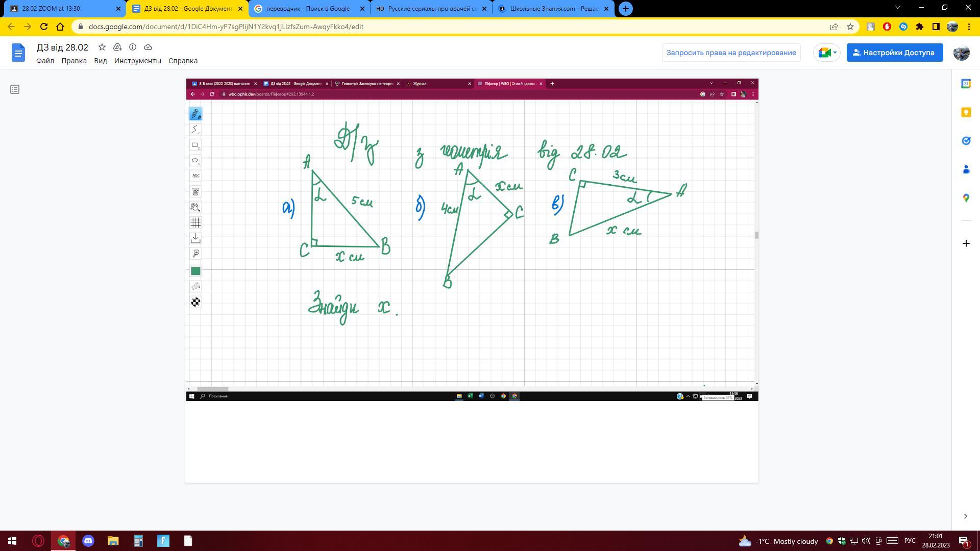Open Google Calendar in side panel

[966, 84]
